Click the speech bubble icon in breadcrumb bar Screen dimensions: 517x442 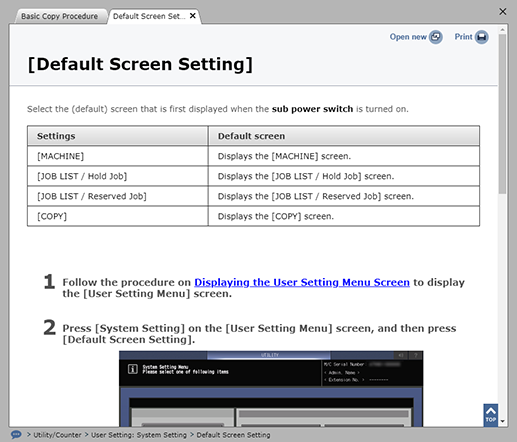[16, 435]
